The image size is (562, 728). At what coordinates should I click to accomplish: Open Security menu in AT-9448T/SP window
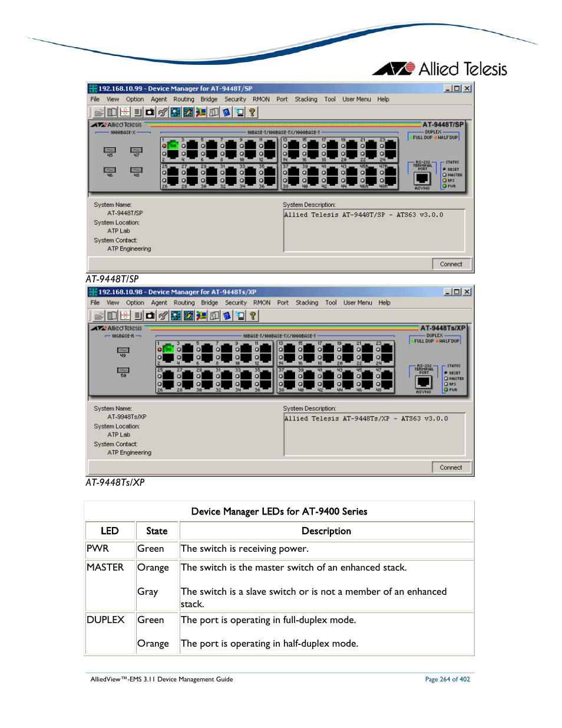235,99
